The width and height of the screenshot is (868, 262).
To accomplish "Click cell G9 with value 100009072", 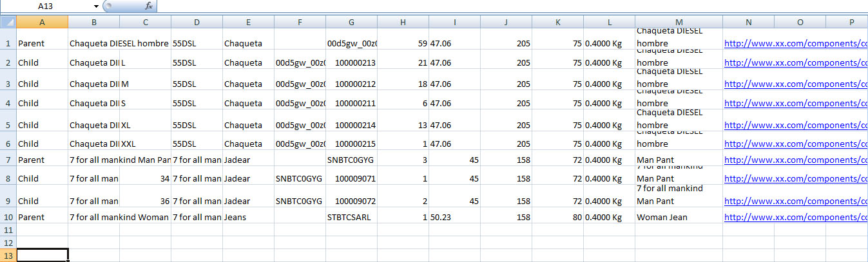I will [351, 197].
